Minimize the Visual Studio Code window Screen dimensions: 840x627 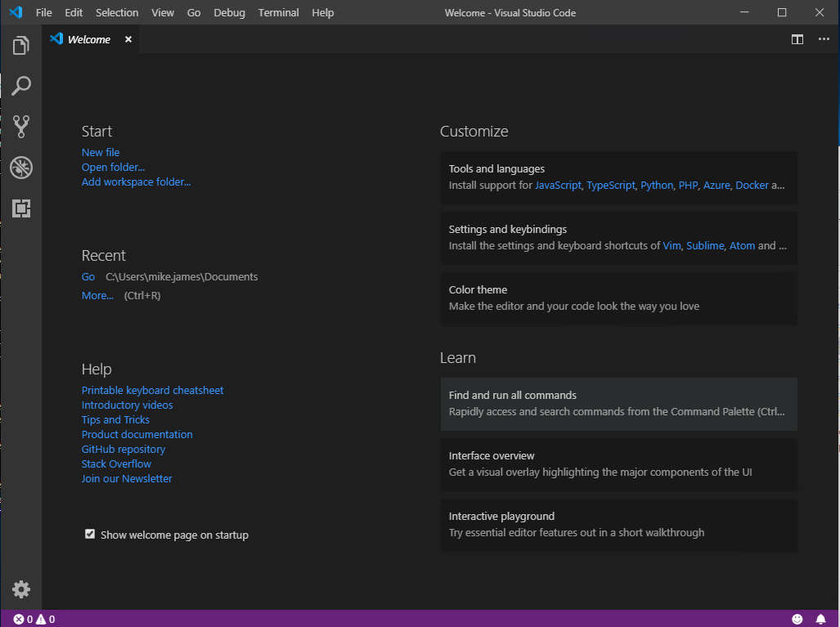744,12
